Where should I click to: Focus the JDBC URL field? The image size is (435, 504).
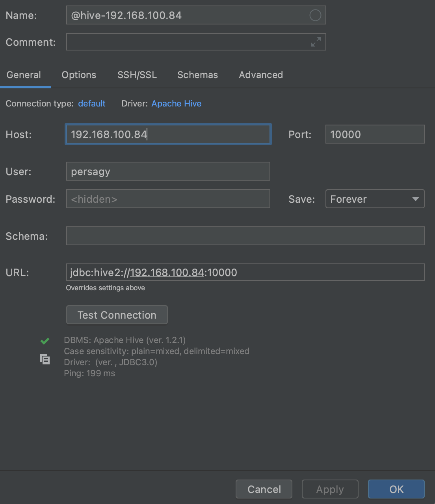point(245,273)
